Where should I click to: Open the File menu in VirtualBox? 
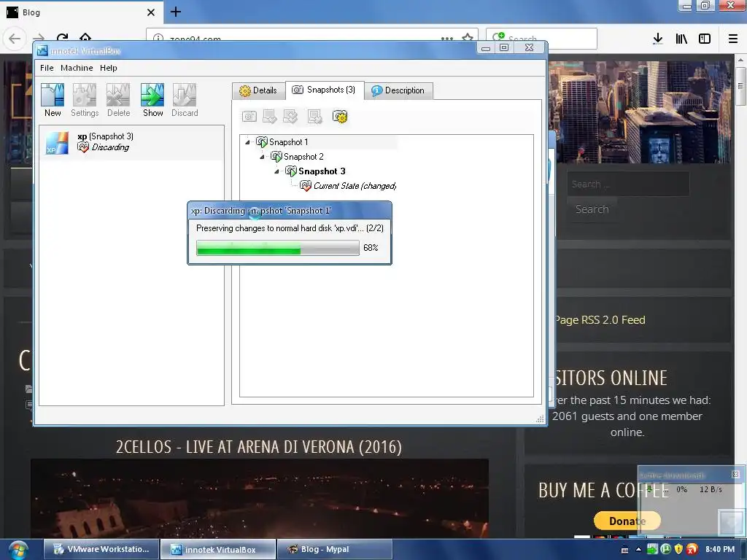[x=47, y=68]
